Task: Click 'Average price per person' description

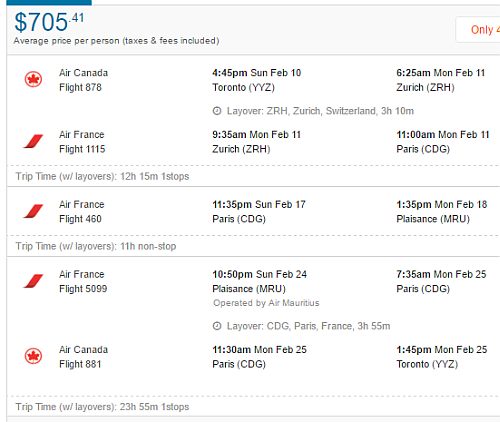Action: (x=116, y=41)
